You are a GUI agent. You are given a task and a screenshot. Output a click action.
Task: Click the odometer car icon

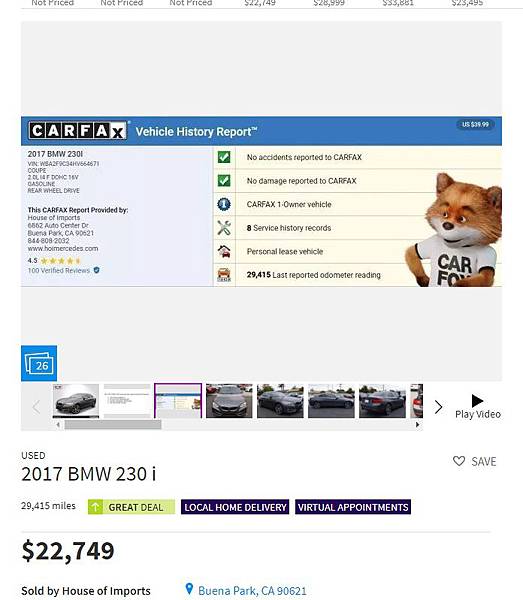coord(224,275)
